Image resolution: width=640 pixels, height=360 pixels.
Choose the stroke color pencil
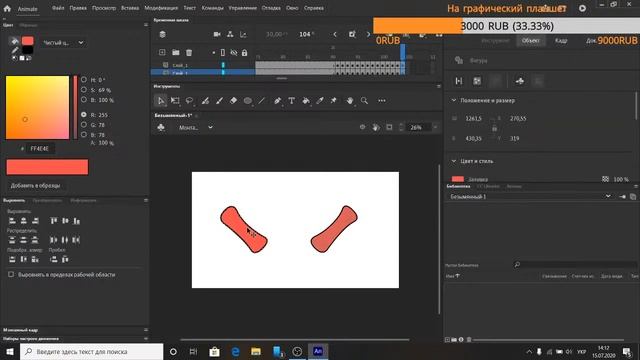(x=15, y=50)
